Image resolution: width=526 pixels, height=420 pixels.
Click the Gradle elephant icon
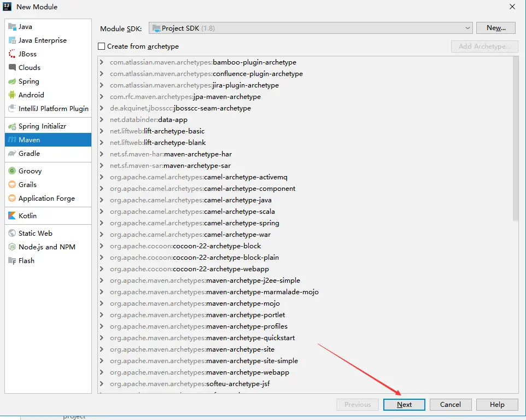(12, 153)
